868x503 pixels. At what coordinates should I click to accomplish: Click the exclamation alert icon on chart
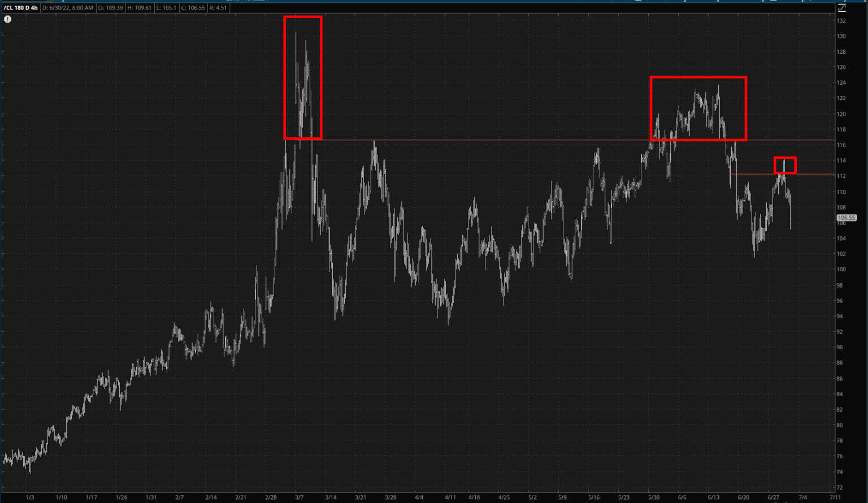(x=7, y=19)
